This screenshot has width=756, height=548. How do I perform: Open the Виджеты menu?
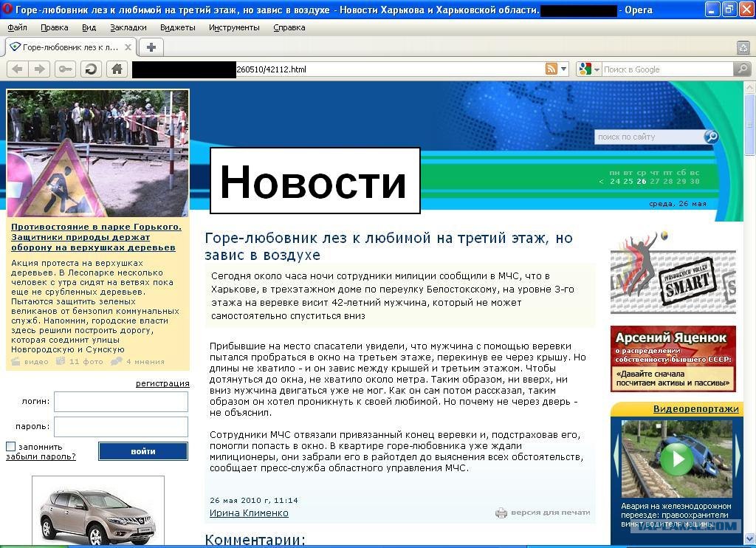[178, 27]
